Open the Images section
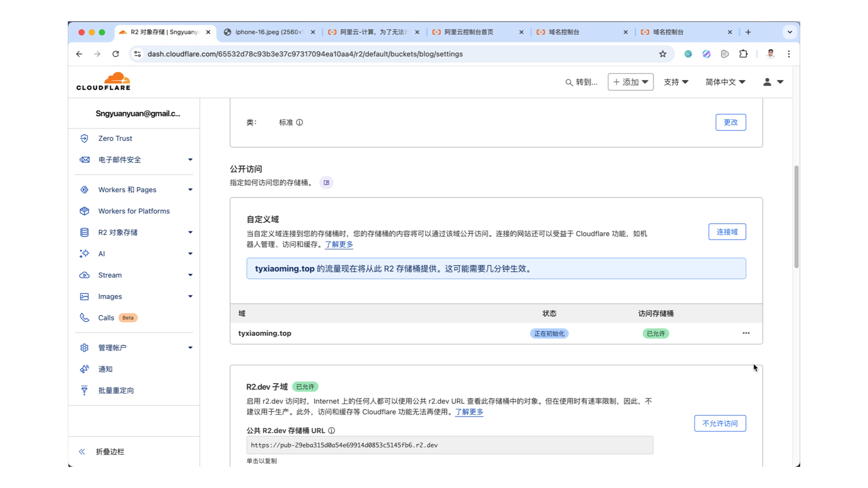 coord(110,296)
